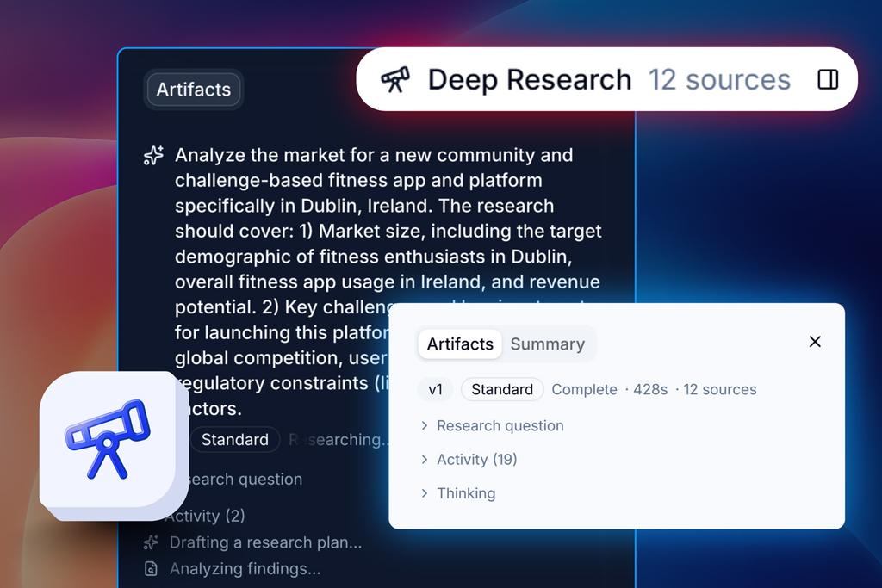This screenshot has width=882, height=588.
Task: Click 'Drafting a research plan...' row
Action: point(252,542)
